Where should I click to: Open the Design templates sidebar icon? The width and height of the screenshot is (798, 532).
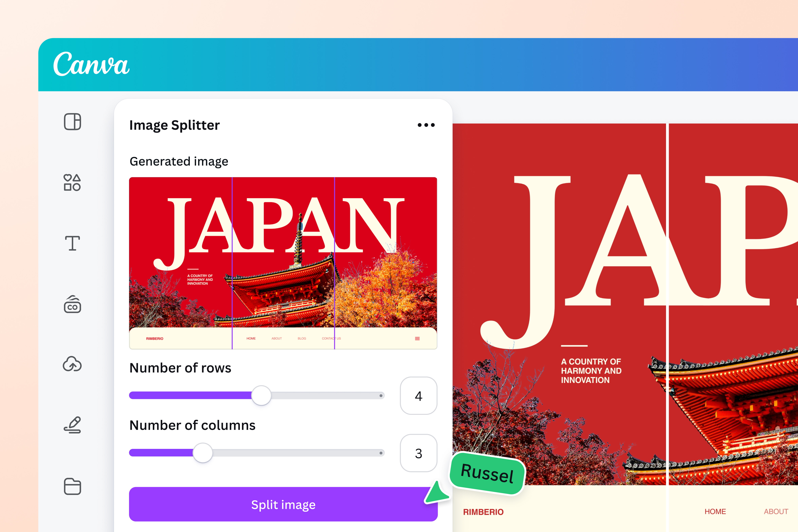coord(72,122)
